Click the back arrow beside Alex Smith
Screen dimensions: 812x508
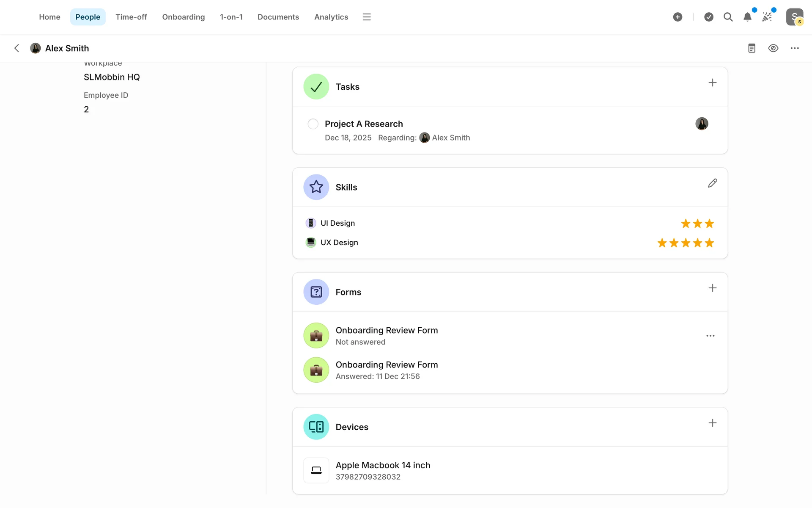(16, 48)
